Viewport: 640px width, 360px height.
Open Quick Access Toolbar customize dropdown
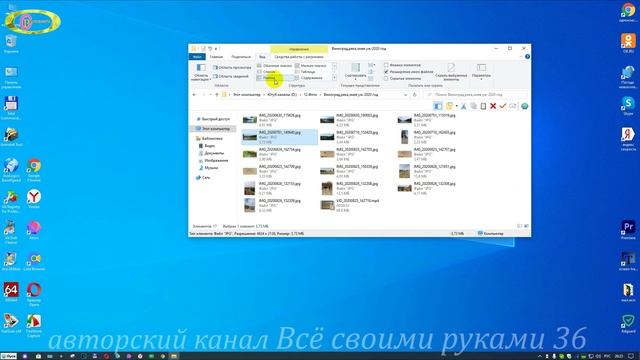217,49
